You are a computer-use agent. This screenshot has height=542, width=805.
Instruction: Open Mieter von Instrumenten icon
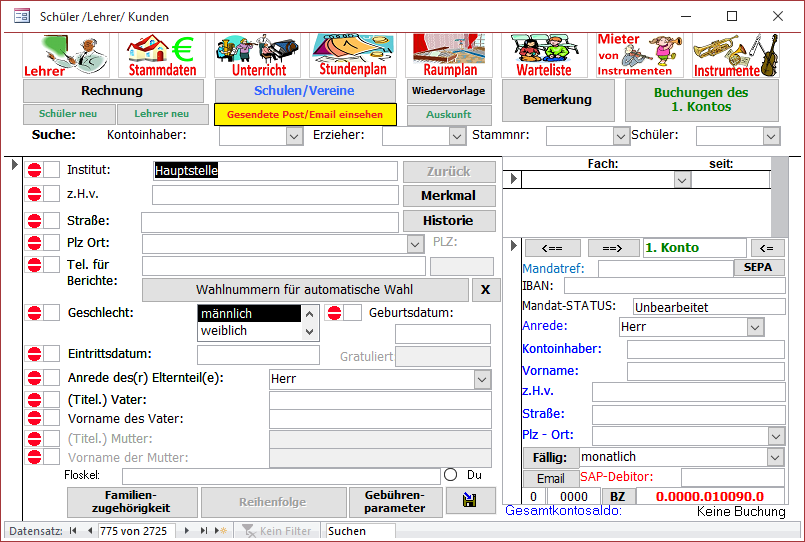coord(639,55)
